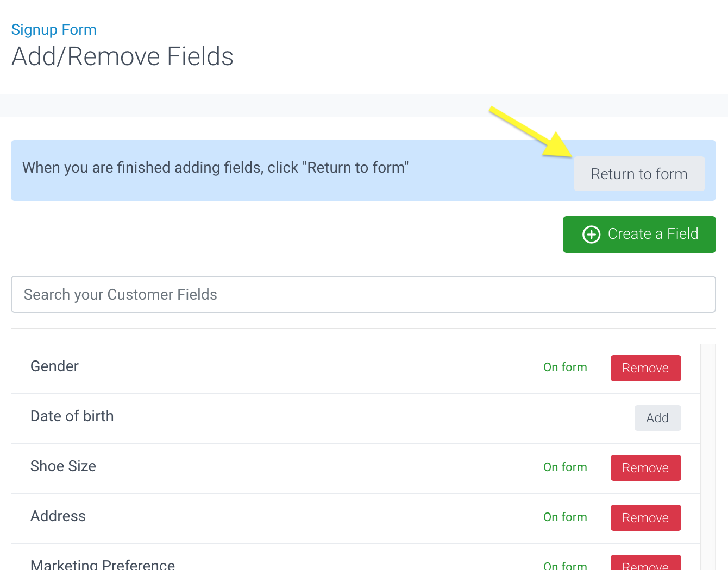The height and width of the screenshot is (570, 728).
Task: Click the Marketing Preference field name
Action: pyautogui.click(x=103, y=565)
